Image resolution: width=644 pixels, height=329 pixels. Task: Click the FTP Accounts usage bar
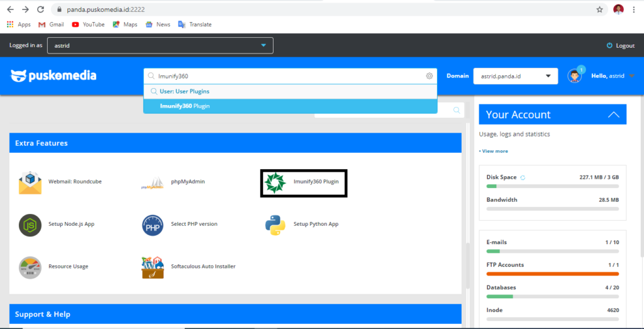pyautogui.click(x=552, y=274)
